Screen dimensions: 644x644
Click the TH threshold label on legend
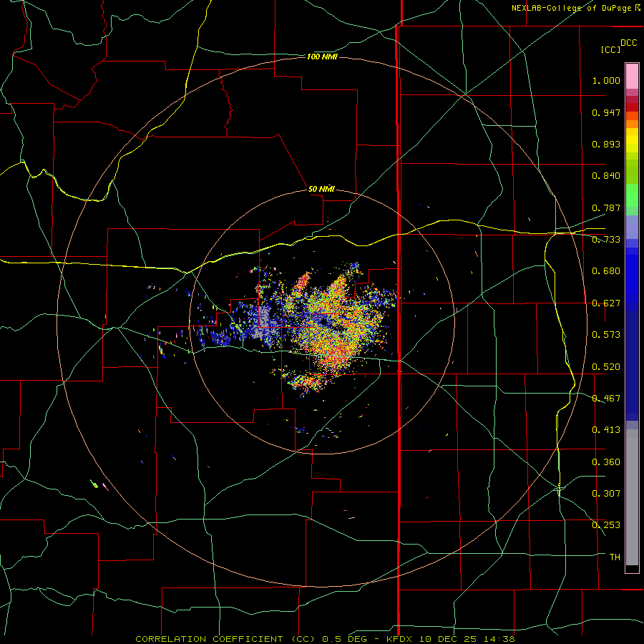click(615, 557)
